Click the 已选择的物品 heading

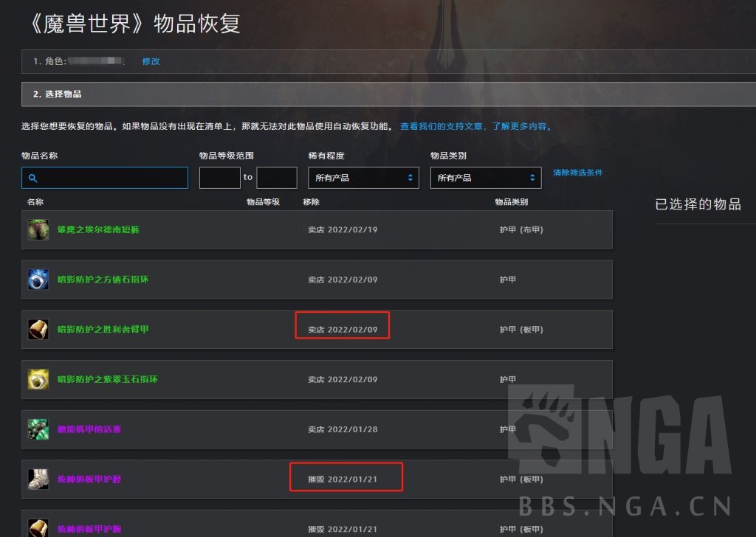point(698,204)
